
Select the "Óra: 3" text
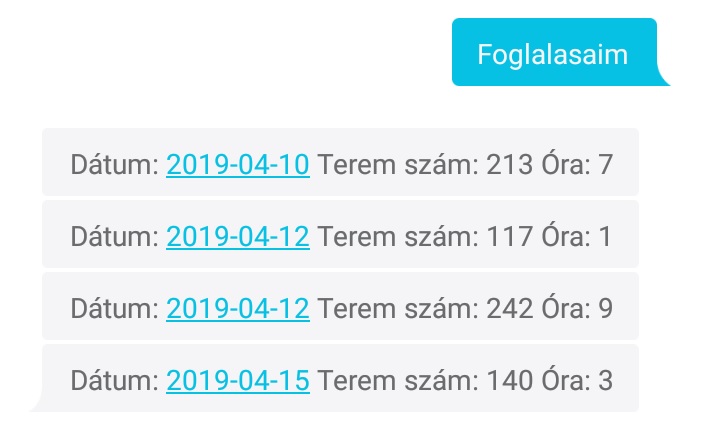click(577, 380)
